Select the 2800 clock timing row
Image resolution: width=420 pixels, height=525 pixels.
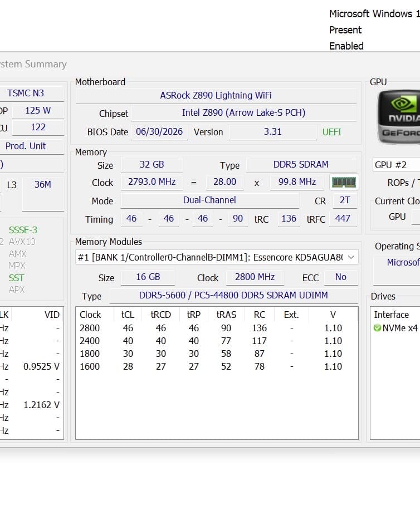217,328
